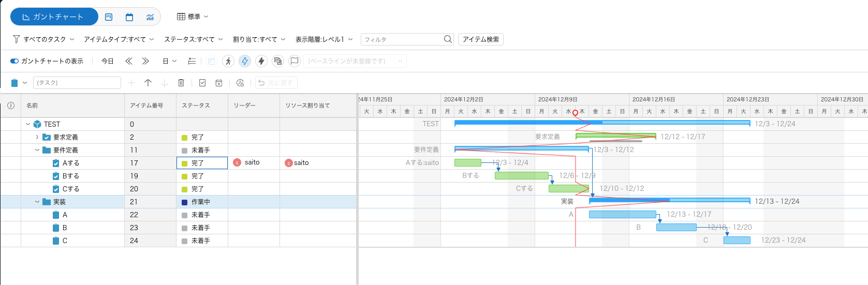
Task: Click the (タスク) name input field
Action: click(77, 83)
